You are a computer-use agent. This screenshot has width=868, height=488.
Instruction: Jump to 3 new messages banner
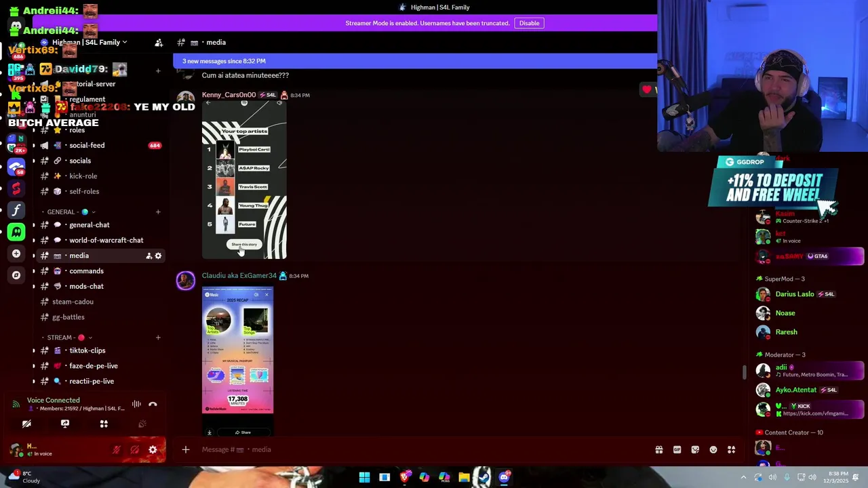(415, 61)
